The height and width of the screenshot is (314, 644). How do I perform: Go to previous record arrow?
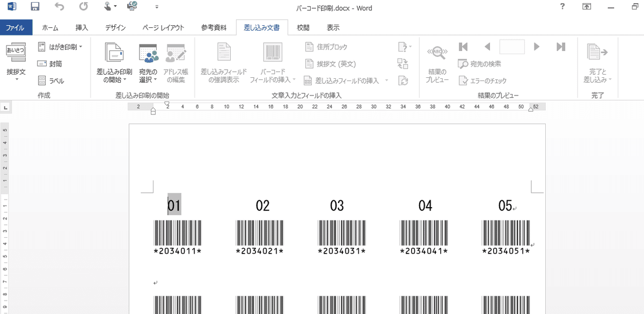coord(487,47)
